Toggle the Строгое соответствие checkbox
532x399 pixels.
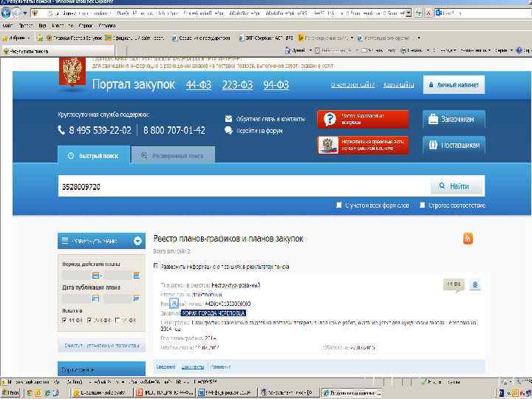coord(423,205)
